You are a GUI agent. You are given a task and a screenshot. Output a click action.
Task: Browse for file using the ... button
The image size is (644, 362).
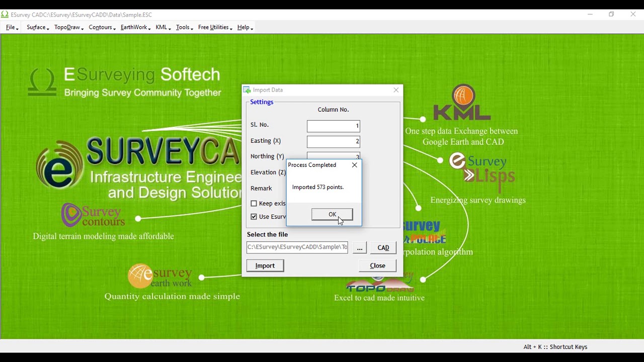click(x=359, y=247)
